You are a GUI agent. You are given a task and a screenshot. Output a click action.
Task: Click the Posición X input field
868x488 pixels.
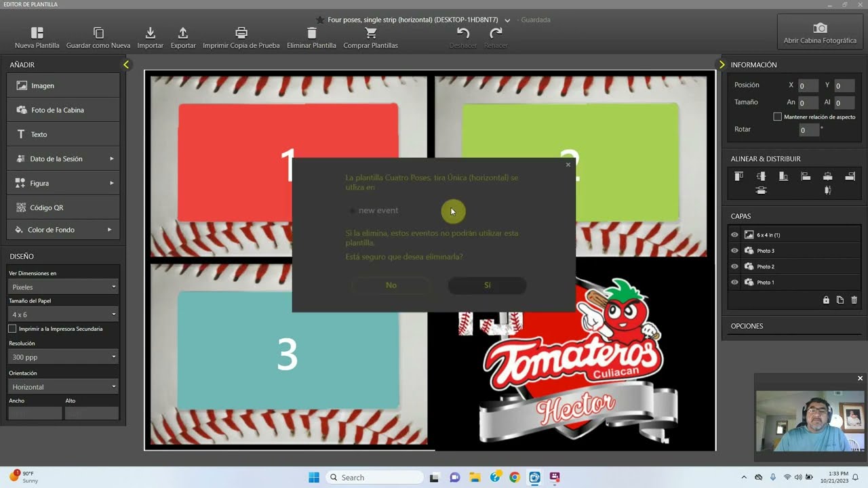(x=808, y=86)
